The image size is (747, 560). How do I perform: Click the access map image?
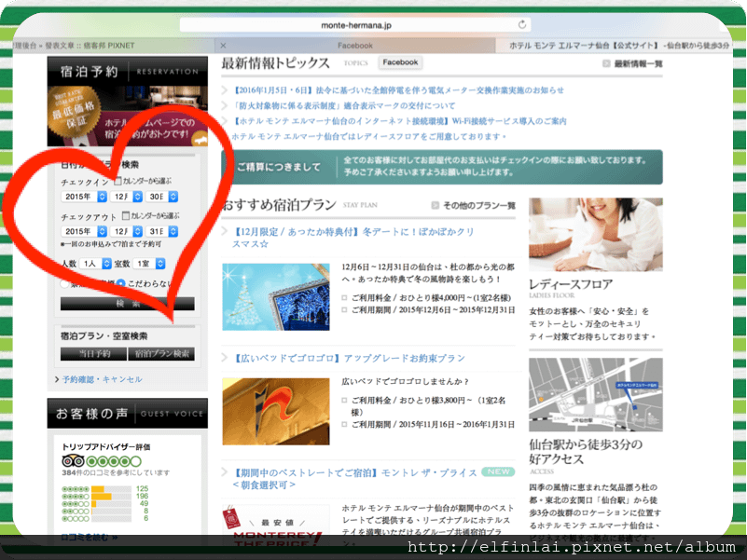(596, 394)
